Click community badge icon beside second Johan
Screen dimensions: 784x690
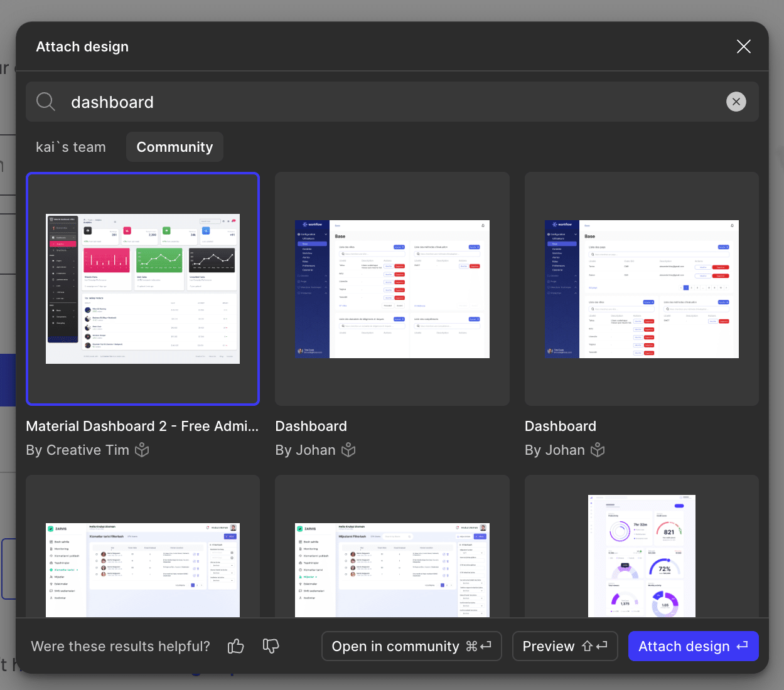598,450
